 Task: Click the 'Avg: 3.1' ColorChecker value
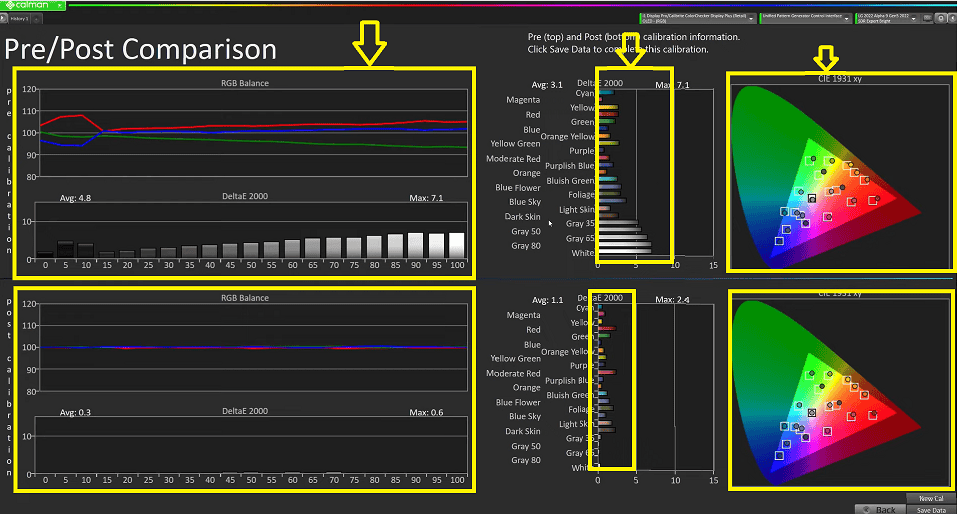pos(547,85)
